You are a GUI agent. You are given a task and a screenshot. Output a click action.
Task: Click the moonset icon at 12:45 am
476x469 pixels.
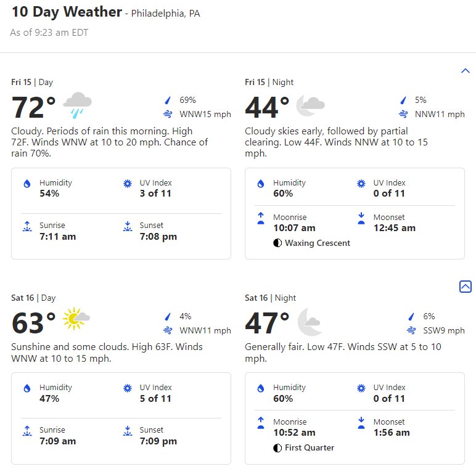(x=361, y=218)
